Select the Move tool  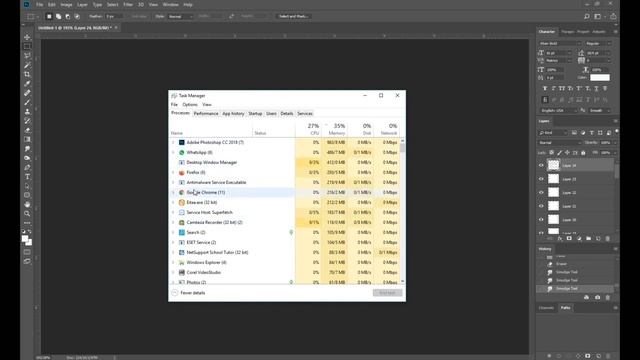coord(27,37)
